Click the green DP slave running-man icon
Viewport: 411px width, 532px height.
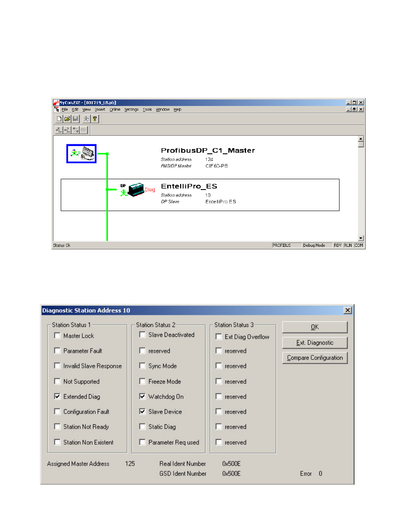124,193
